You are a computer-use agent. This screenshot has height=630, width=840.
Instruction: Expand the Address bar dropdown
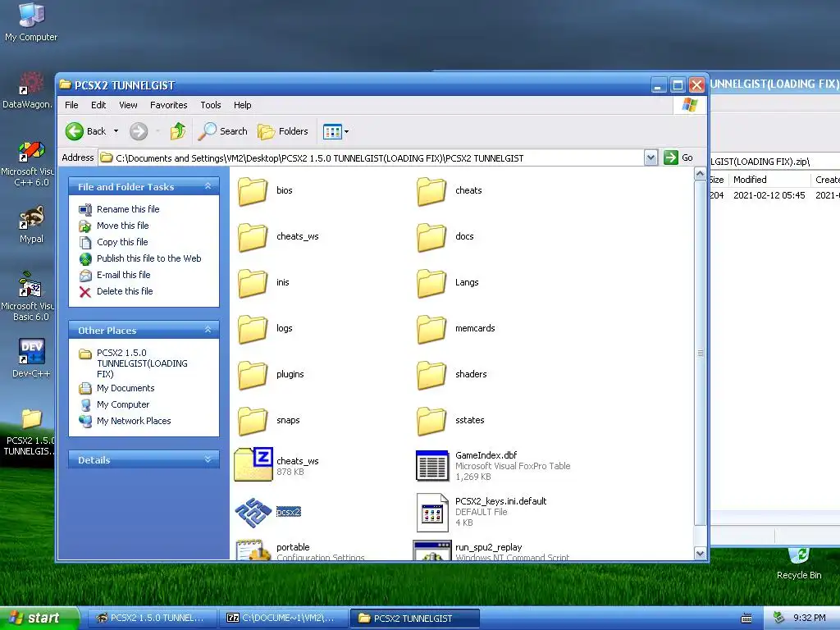pyautogui.click(x=651, y=157)
